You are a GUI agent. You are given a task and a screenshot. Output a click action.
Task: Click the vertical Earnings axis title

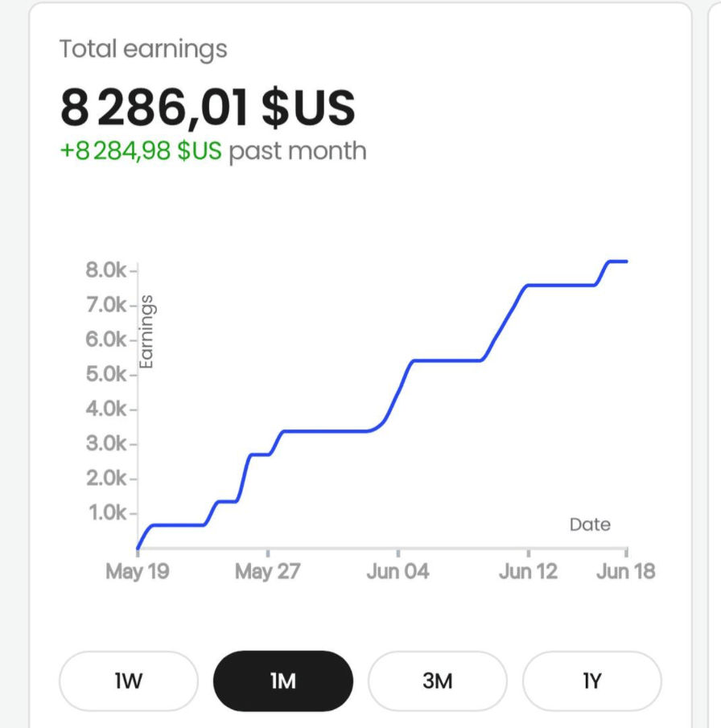[147, 332]
